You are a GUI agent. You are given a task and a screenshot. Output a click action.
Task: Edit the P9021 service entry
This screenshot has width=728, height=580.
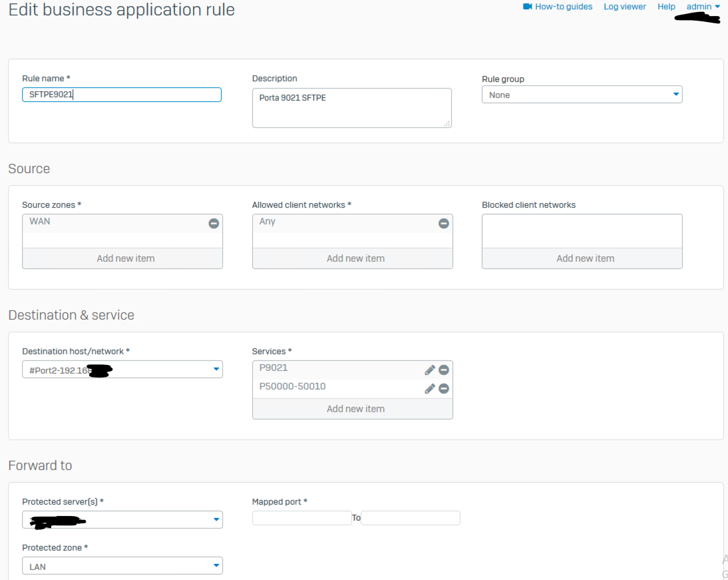(x=430, y=370)
